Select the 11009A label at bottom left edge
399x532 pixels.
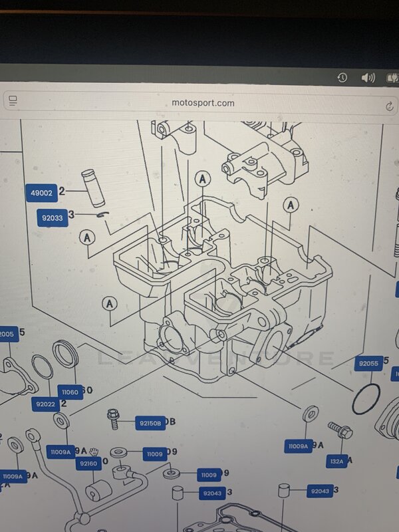click(x=13, y=476)
